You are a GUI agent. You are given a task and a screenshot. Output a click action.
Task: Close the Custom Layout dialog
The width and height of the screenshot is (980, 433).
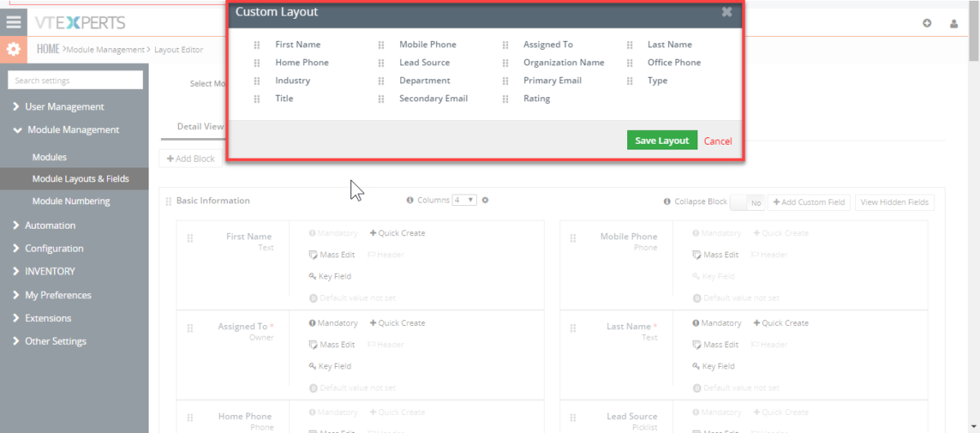[x=726, y=12]
